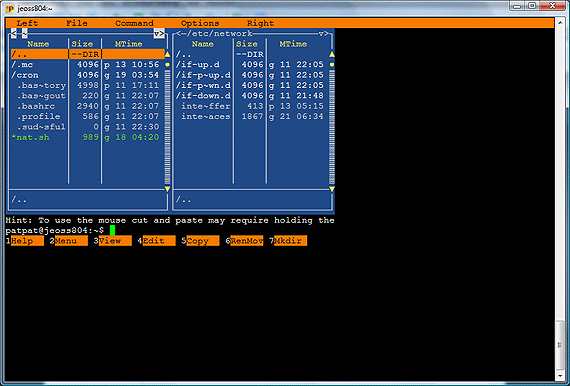Sort the left panel by Size column header
This screenshot has width=570, height=386.
(82, 44)
